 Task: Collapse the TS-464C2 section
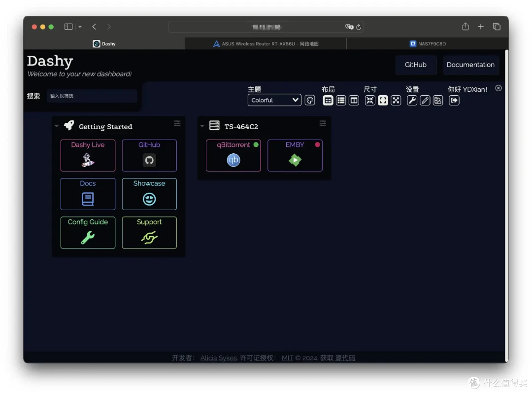(x=202, y=126)
